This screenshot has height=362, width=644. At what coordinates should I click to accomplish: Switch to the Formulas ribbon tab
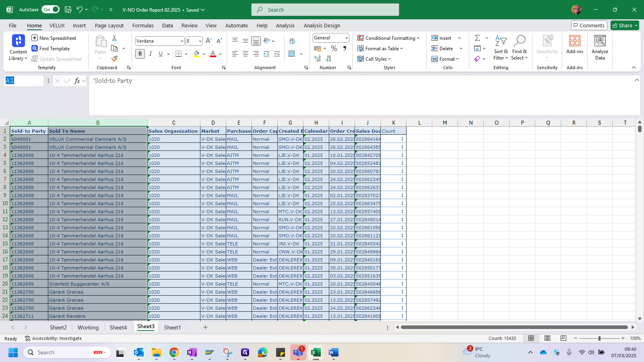(143, 25)
